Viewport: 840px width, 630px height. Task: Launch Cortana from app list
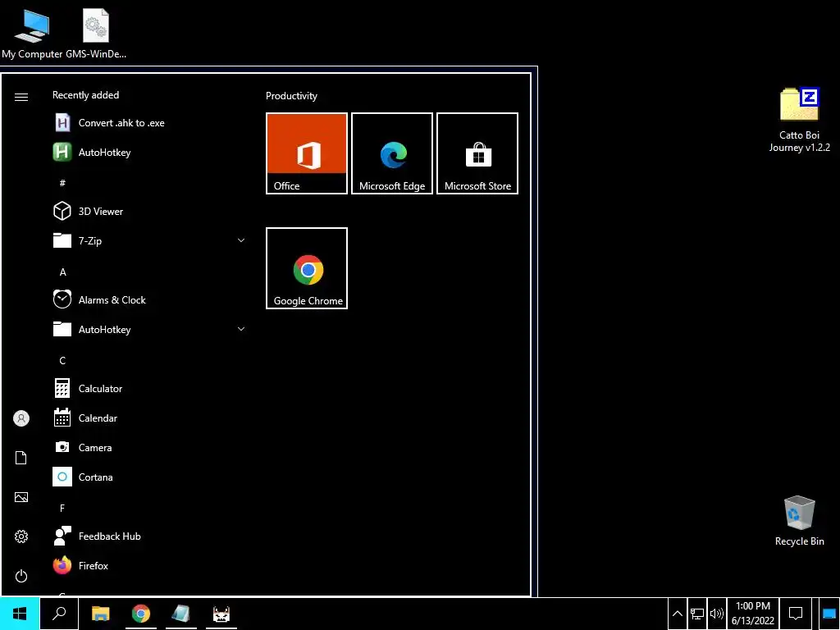149,477
